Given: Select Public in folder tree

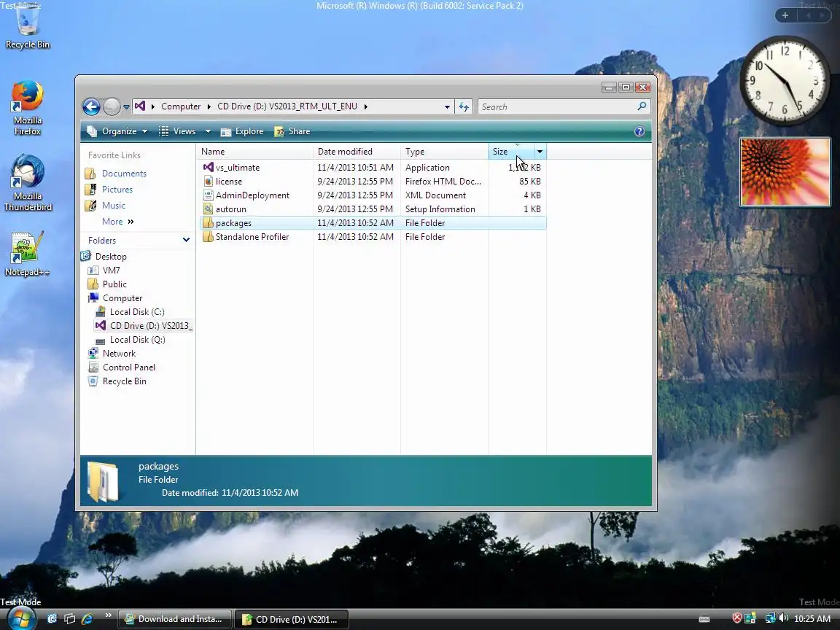Looking at the screenshot, I should tap(114, 284).
